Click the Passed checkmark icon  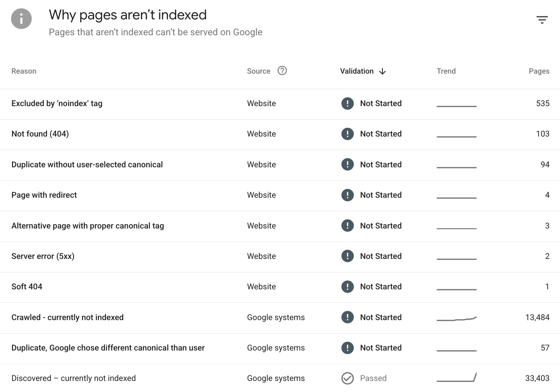347,378
